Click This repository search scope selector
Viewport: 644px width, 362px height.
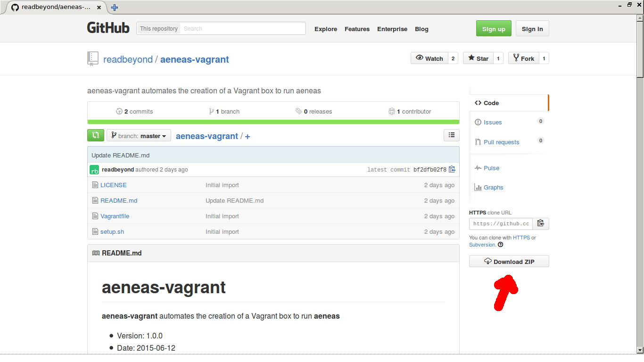pyautogui.click(x=158, y=28)
